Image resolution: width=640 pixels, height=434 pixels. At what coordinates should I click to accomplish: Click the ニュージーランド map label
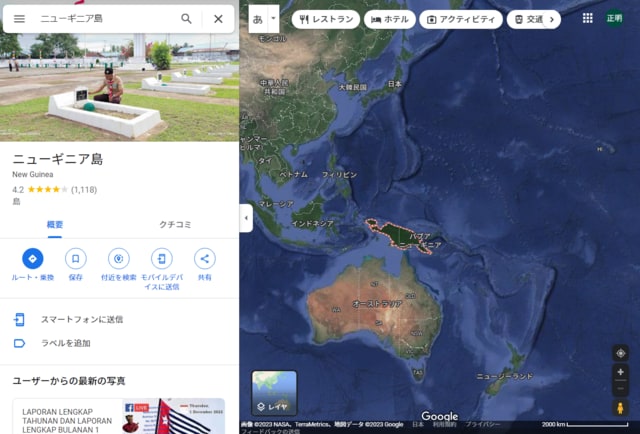tap(504, 376)
